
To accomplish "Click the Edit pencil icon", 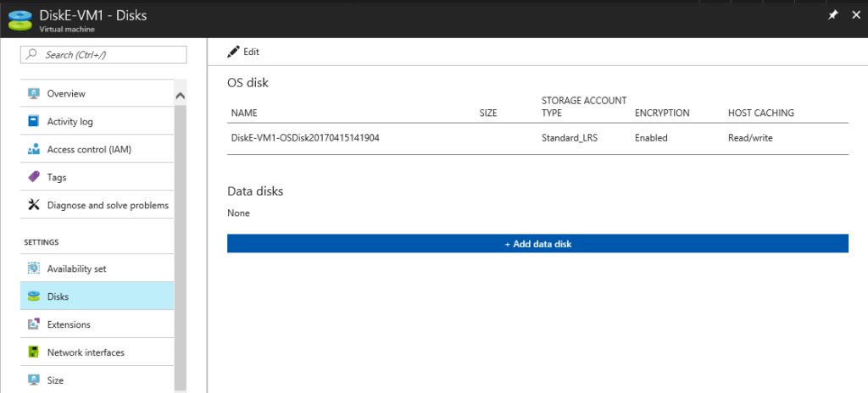I will (233, 52).
